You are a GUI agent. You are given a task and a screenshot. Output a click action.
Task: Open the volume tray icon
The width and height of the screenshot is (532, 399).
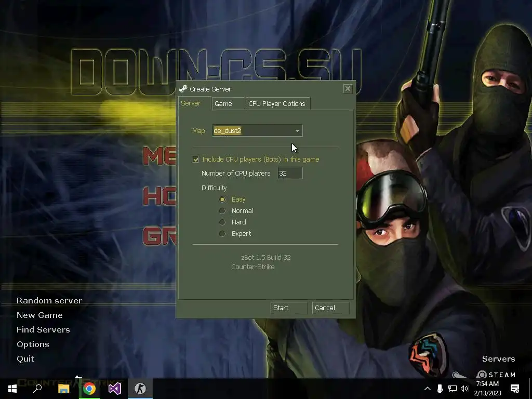464,389
